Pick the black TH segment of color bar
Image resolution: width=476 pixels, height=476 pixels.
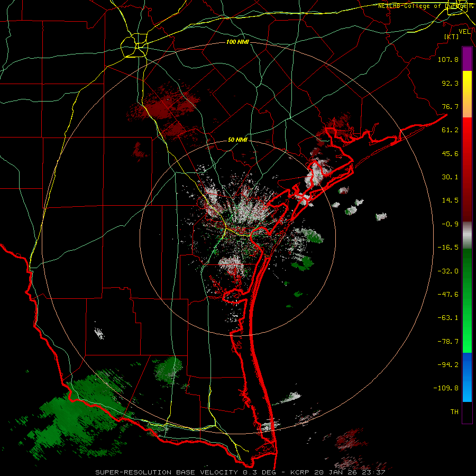click(x=468, y=413)
